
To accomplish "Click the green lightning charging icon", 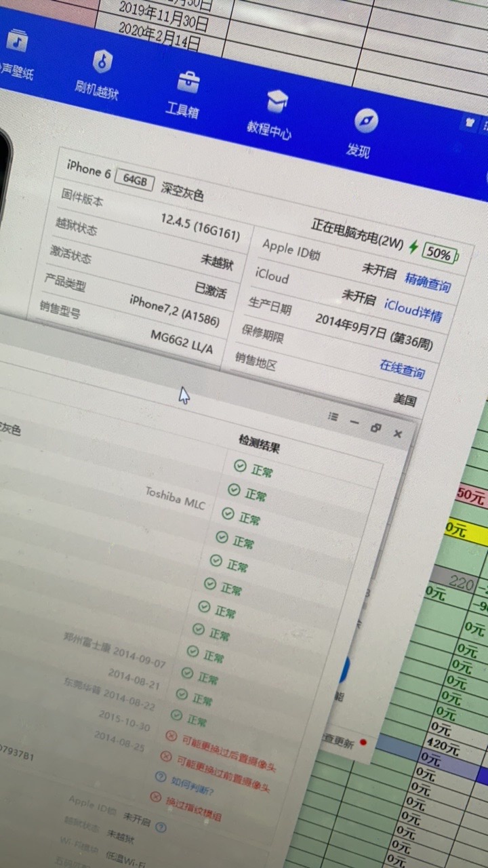I will (413, 248).
